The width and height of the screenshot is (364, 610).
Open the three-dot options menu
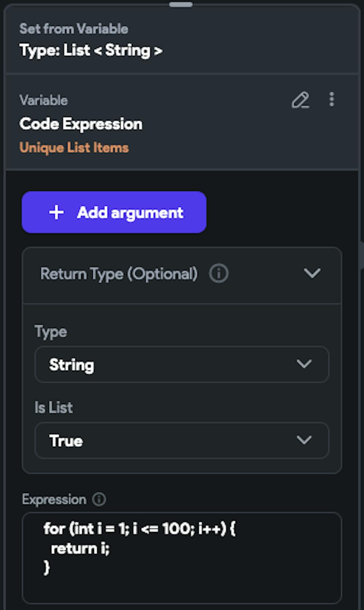tap(332, 99)
